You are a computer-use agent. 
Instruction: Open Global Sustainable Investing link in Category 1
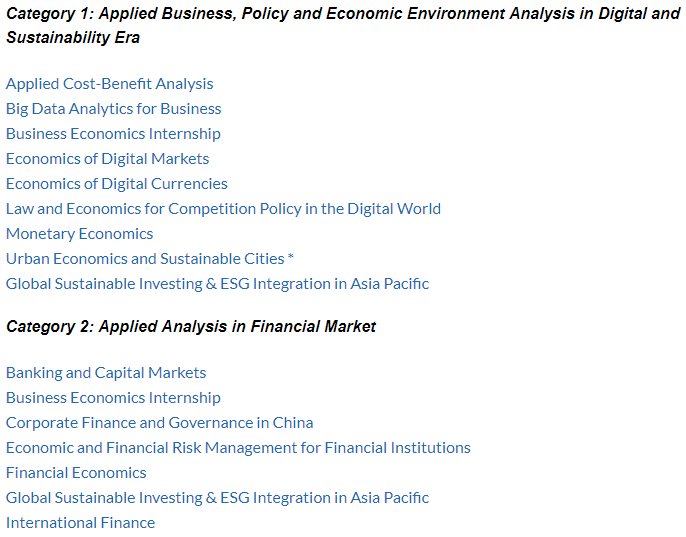(217, 283)
